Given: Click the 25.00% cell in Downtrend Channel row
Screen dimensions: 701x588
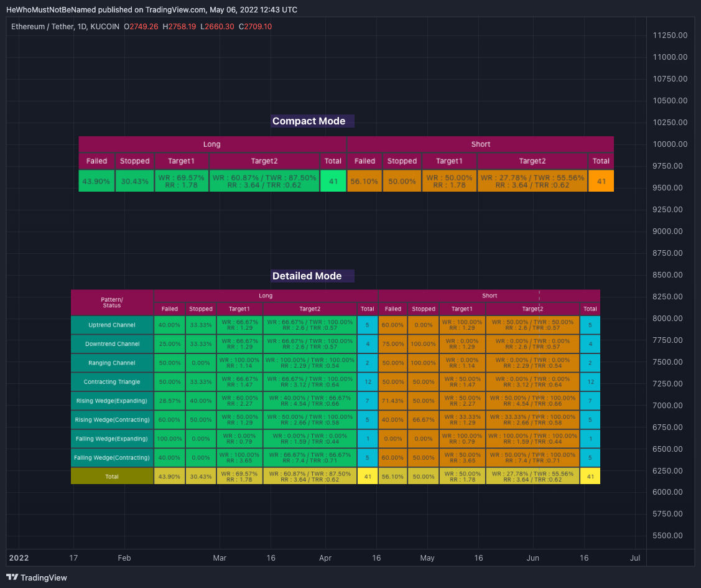Looking at the screenshot, I should pyautogui.click(x=169, y=344).
